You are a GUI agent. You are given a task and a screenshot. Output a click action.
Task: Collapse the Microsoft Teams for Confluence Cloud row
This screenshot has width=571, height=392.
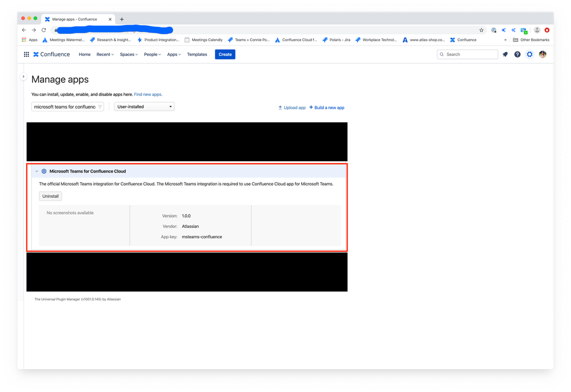tap(37, 171)
